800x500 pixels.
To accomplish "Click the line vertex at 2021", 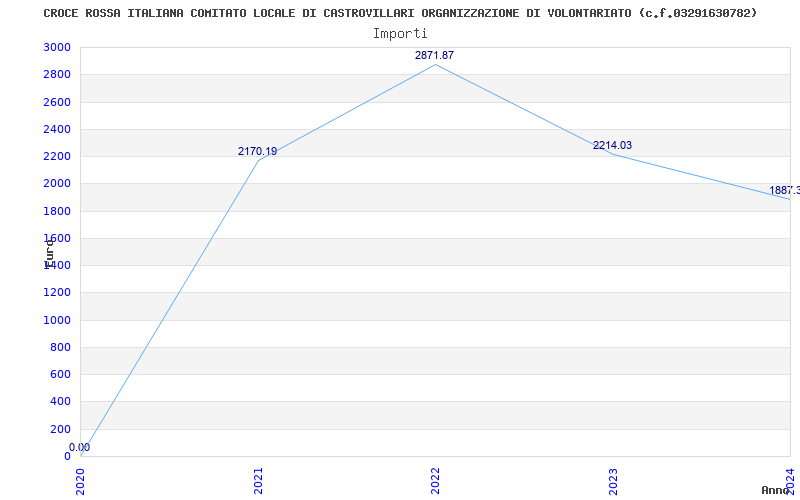I will 258,160.
